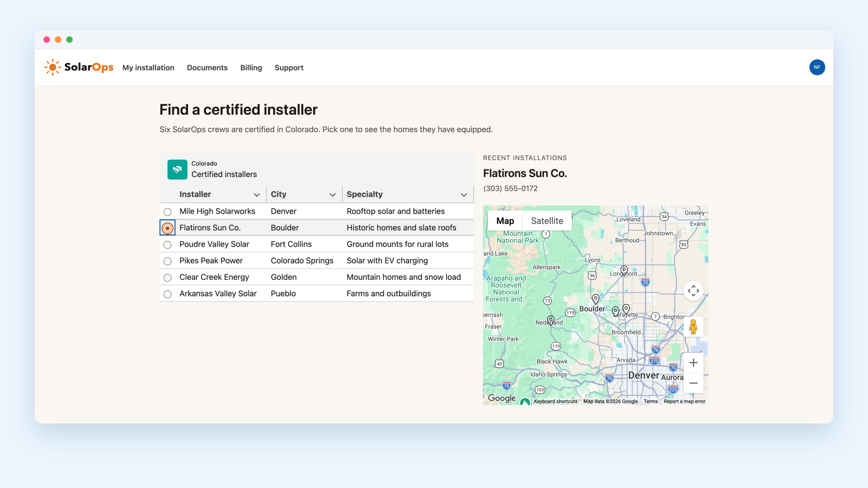Click the map pan control icon
This screenshot has width=868, height=488.
(693, 291)
